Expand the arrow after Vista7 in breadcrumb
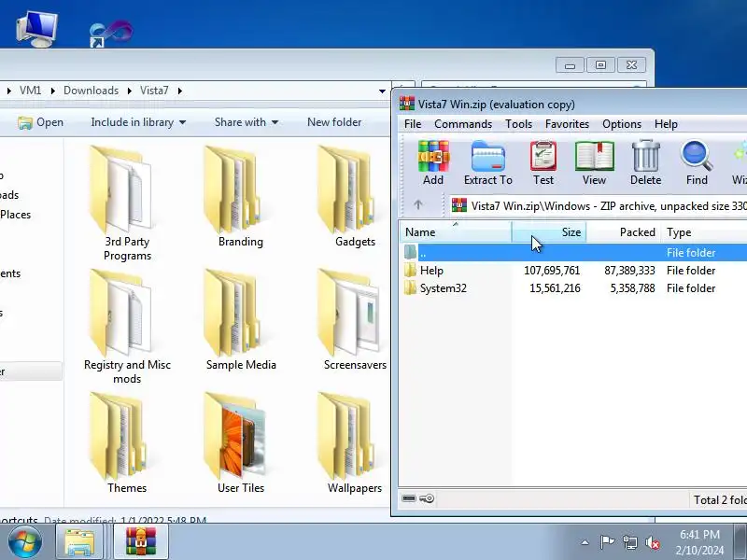Viewport: 747px width, 560px height. [x=179, y=91]
